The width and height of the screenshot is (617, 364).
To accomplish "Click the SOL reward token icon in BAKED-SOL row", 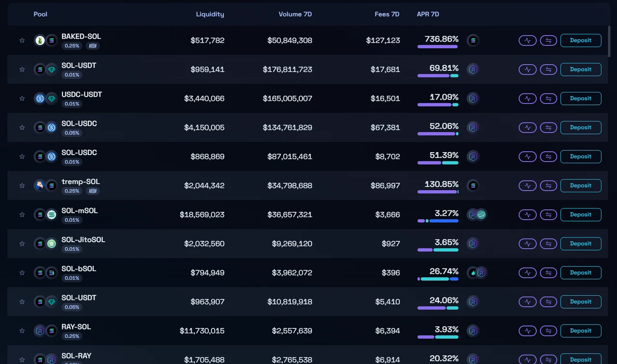I will 473,40.
